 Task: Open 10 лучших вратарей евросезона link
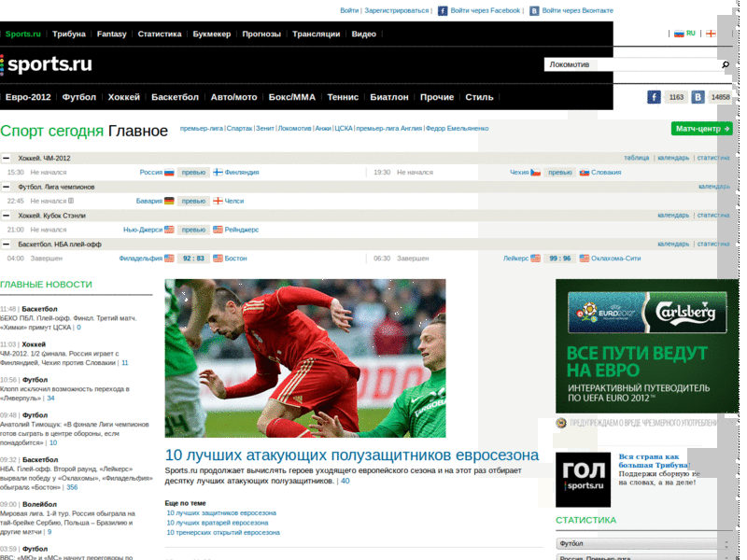[x=218, y=523]
